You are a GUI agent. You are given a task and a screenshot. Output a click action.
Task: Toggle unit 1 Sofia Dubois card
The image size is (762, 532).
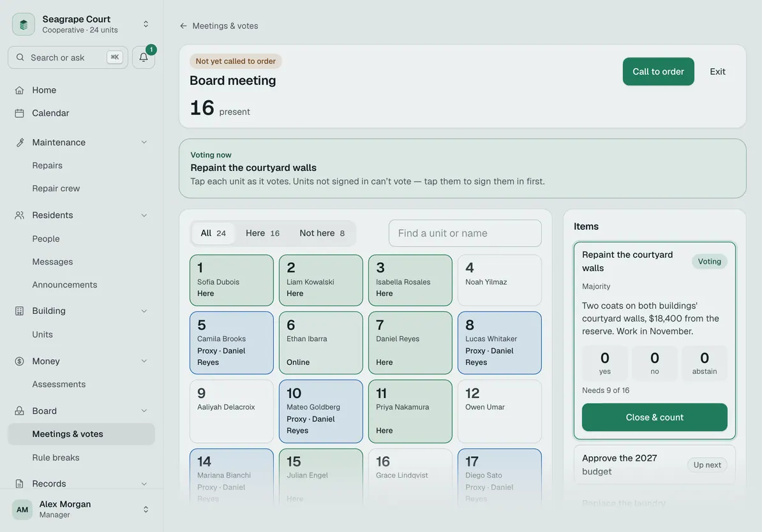tap(231, 280)
